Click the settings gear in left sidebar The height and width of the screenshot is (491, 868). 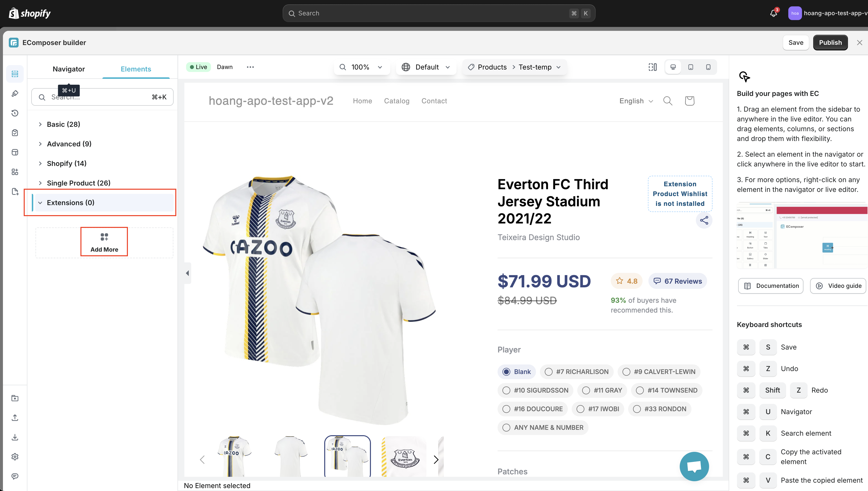coord(15,456)
